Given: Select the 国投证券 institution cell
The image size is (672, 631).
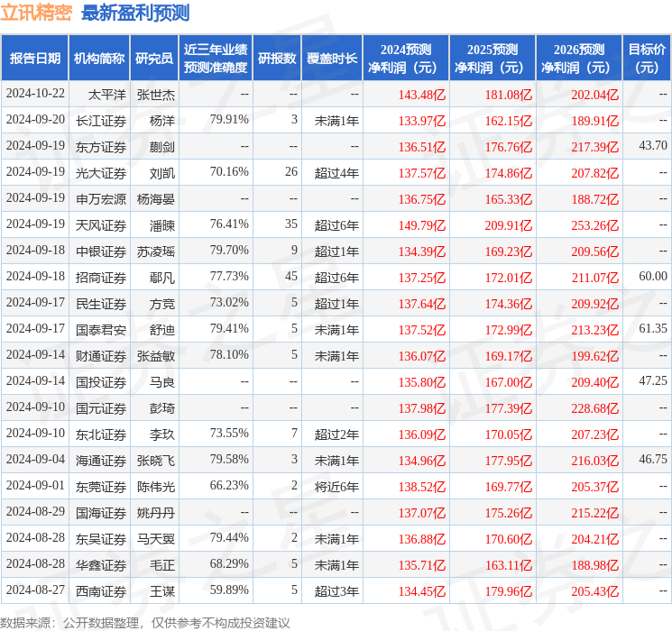Looking at the screenshot, I should (x=101, y=382).
